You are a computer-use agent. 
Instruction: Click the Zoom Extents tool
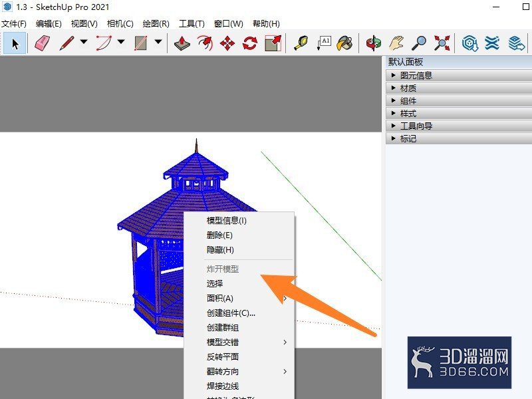tap(442, 43)
